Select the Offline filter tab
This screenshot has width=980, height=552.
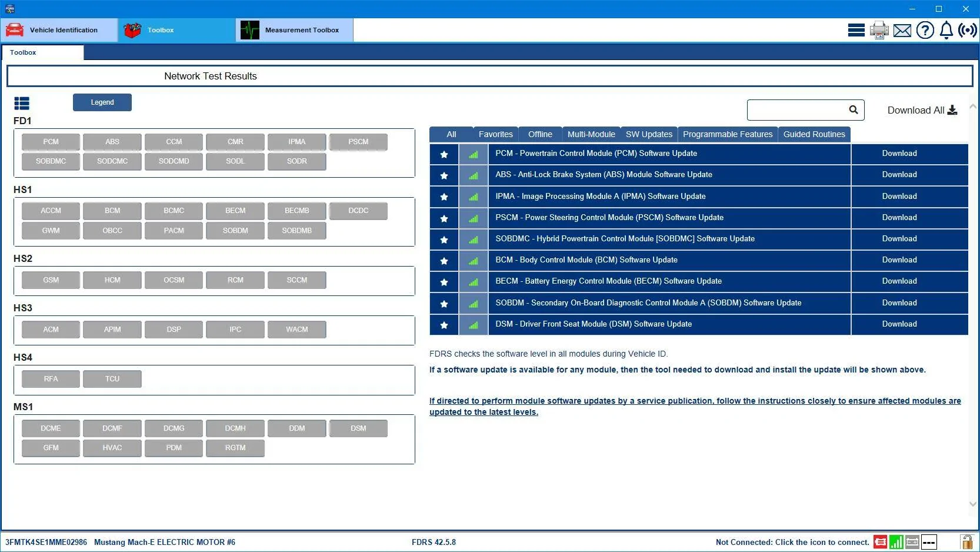(540, 134)
